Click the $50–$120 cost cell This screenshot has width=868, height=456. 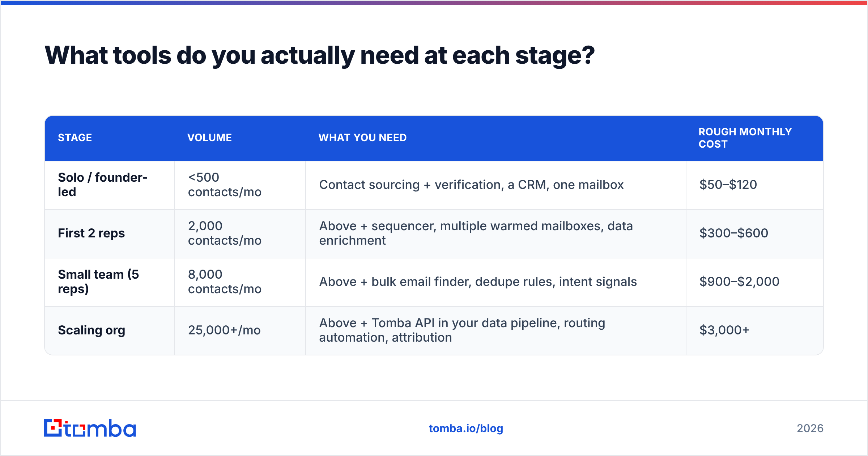[754, 185]
